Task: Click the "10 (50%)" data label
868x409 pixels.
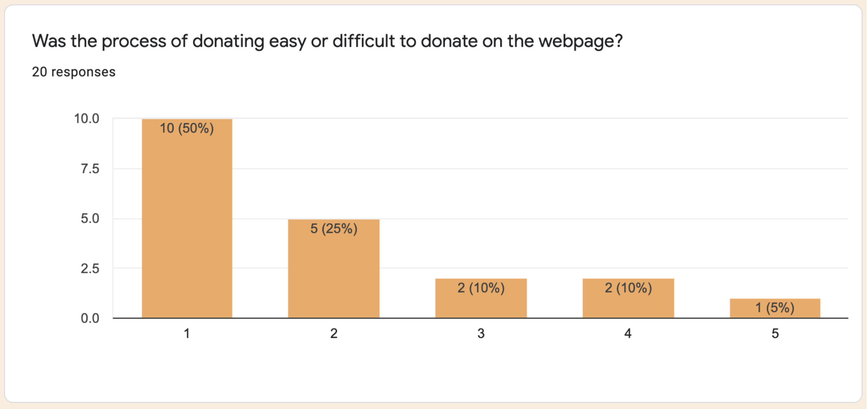Action: pos(187,128)
